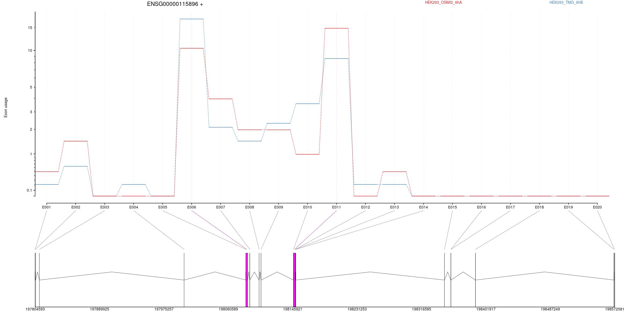This screenshot has width=644, height=322.
Task: Click the blue E007 usage line segment
Action: (x=221, y=127)
